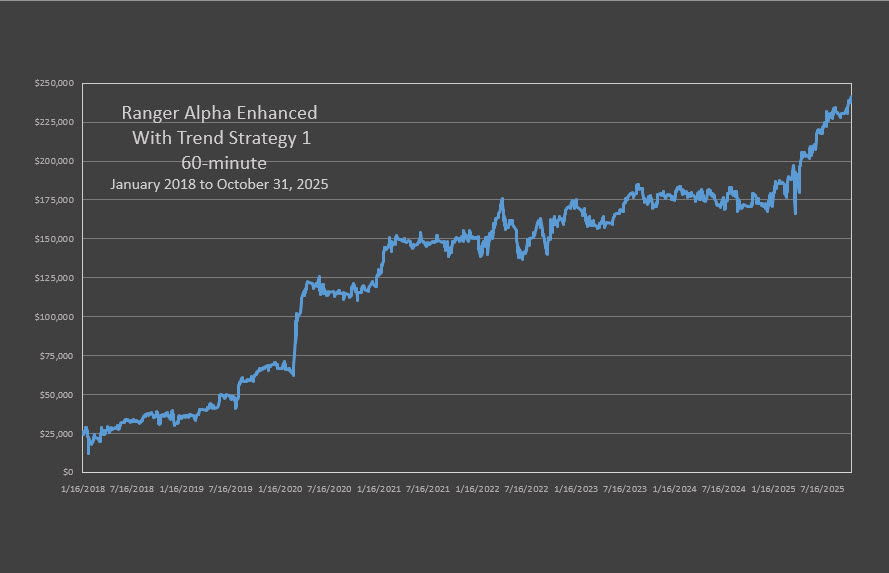Select the $50,000 y-axis label
The height and width of the screenshot is (573, 889).
(x=58, y=395)
